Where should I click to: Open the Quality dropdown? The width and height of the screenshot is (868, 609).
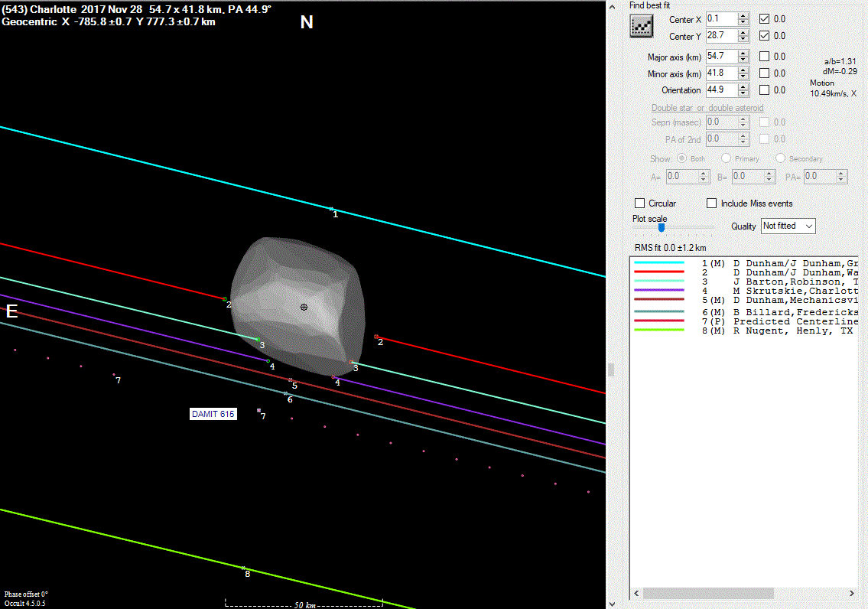coord(788,226)
